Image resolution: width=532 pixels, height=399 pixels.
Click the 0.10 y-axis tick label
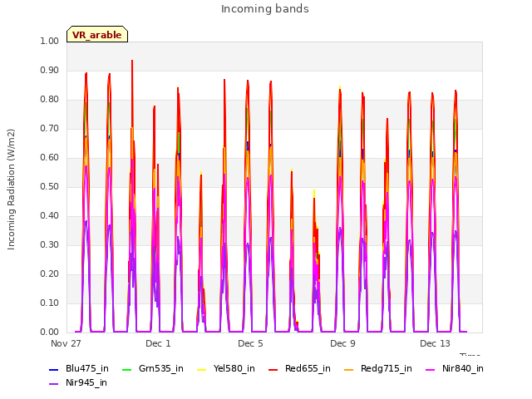pyautogui.click(x=50, y=303)
